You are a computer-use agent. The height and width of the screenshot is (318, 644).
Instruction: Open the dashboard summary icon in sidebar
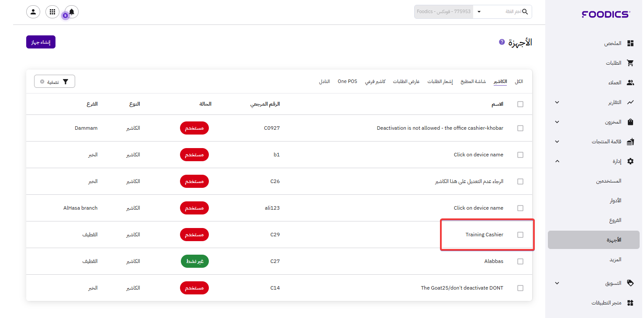click(x=630, y=43)
